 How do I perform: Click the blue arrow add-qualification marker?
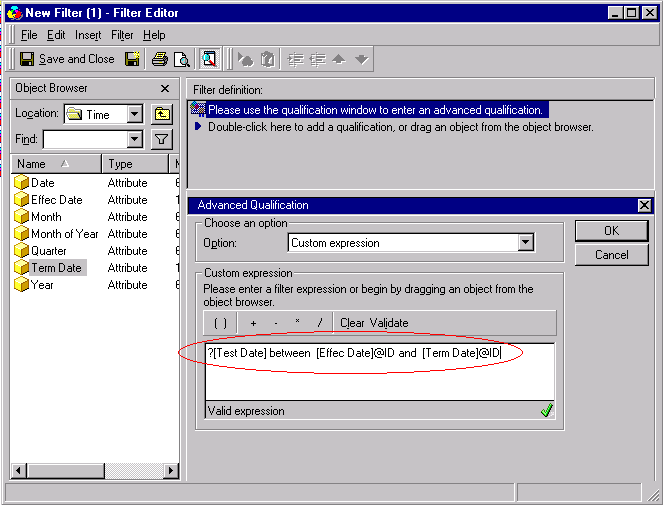click(x=198, y=126)
